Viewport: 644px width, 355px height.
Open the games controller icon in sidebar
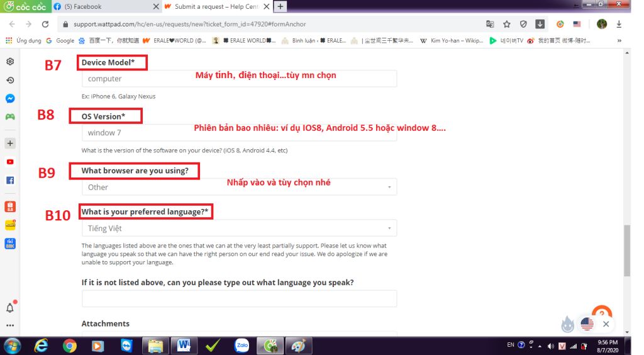[10, 117]
